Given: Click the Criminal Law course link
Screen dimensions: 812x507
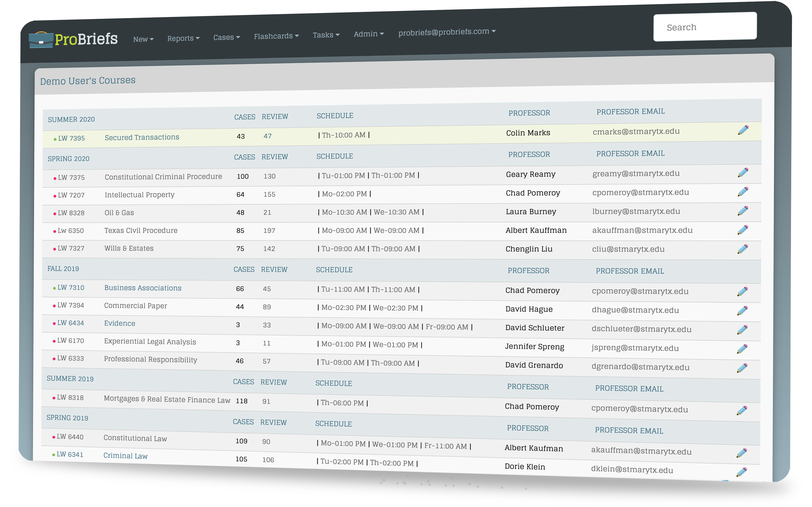Looking at the screenshot, I should [125, 456].
